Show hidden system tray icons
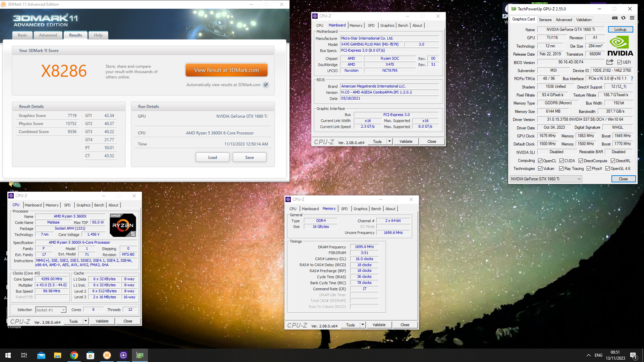 589,355
